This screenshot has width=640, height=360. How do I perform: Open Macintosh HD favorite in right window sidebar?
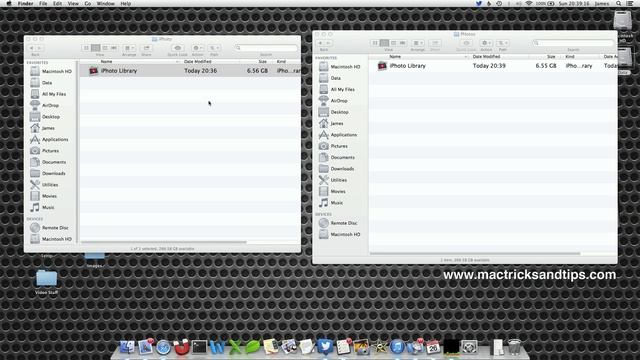tap(340, 67)
